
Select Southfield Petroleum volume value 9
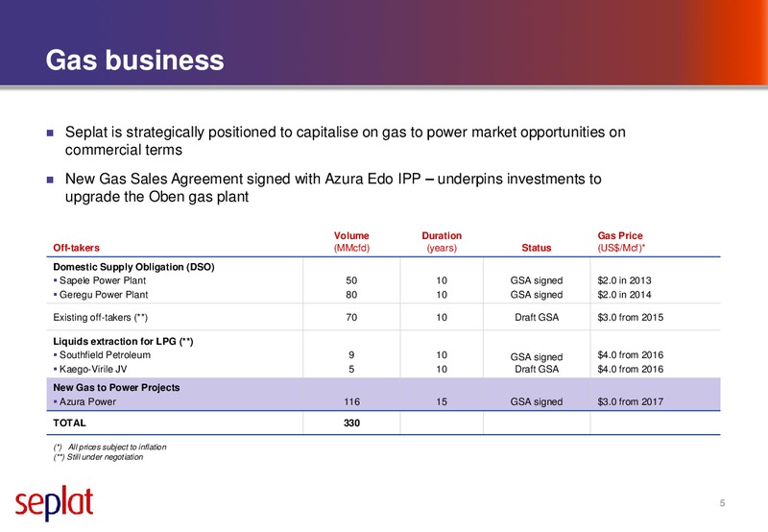coord(351,355)
